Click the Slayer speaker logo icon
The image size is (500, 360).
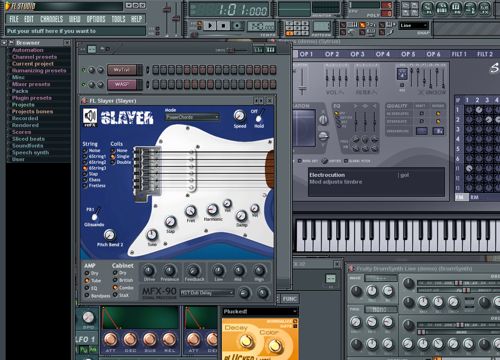click(90, 116)
